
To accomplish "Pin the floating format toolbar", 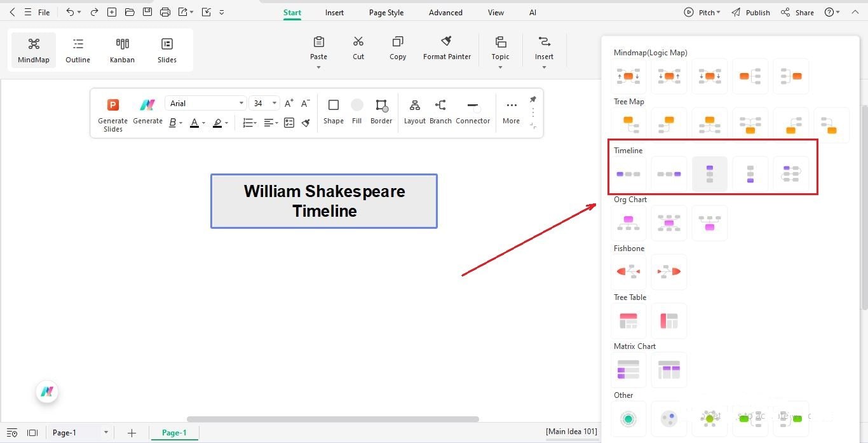I will tap(532, 99).
